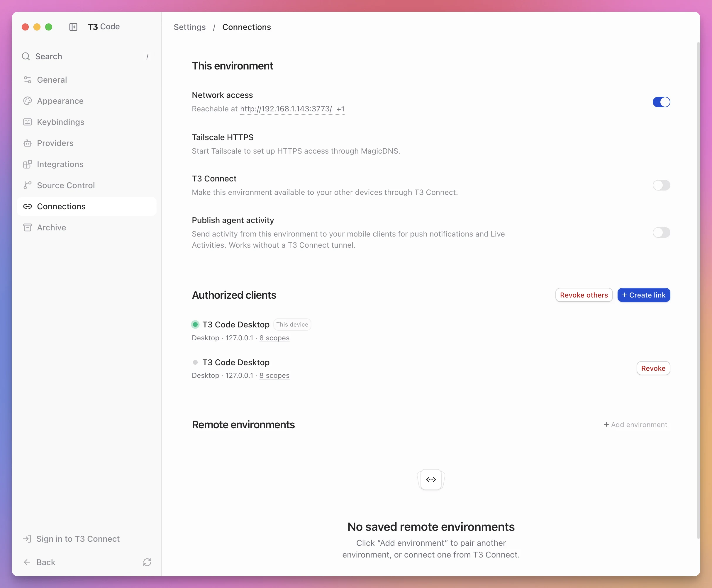Click the Connections link icon
Screen dimensions: 712x588
[28, 206]
